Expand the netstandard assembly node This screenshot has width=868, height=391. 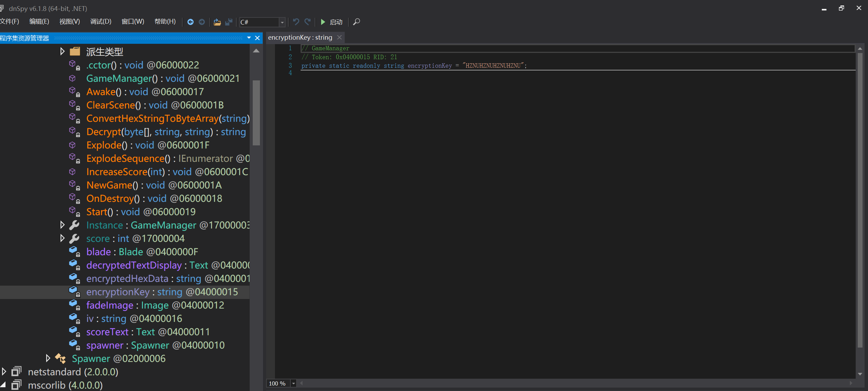(x=4, y=372)
